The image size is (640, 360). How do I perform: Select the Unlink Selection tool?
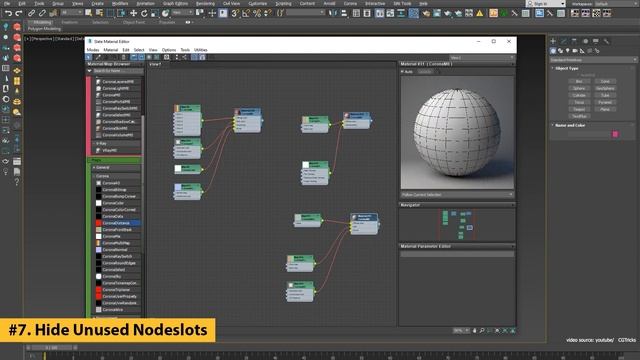(x=42, y=13)
